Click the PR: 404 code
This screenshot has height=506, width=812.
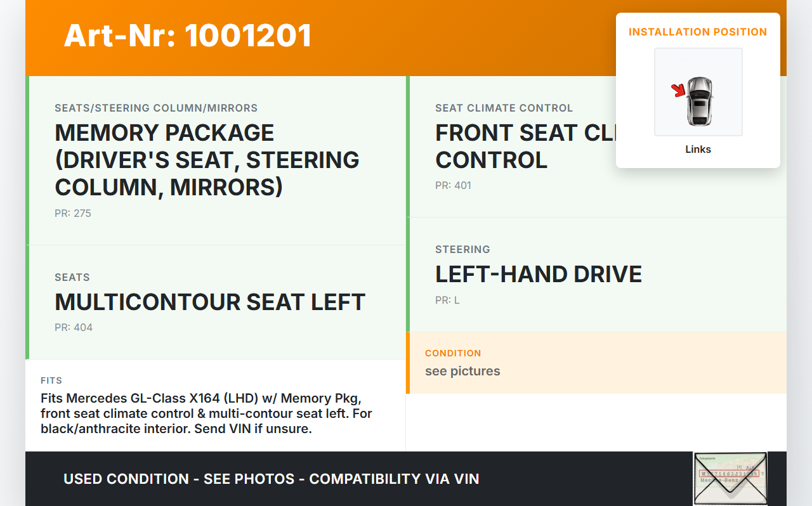(74, 328)
